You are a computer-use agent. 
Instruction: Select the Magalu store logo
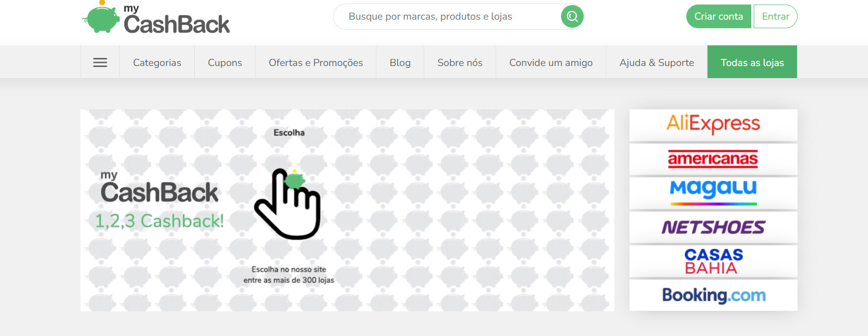713,192
